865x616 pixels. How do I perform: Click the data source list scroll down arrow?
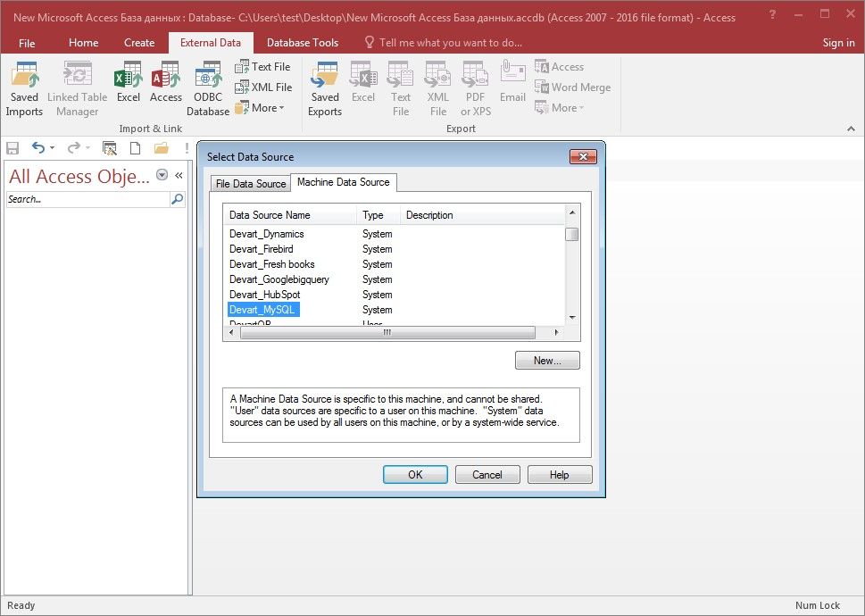(x=572, y=318)
